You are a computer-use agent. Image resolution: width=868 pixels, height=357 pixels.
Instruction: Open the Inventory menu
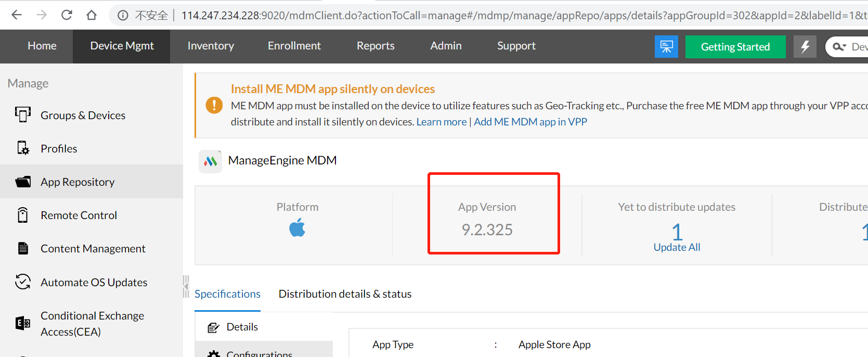coord(211,46)
